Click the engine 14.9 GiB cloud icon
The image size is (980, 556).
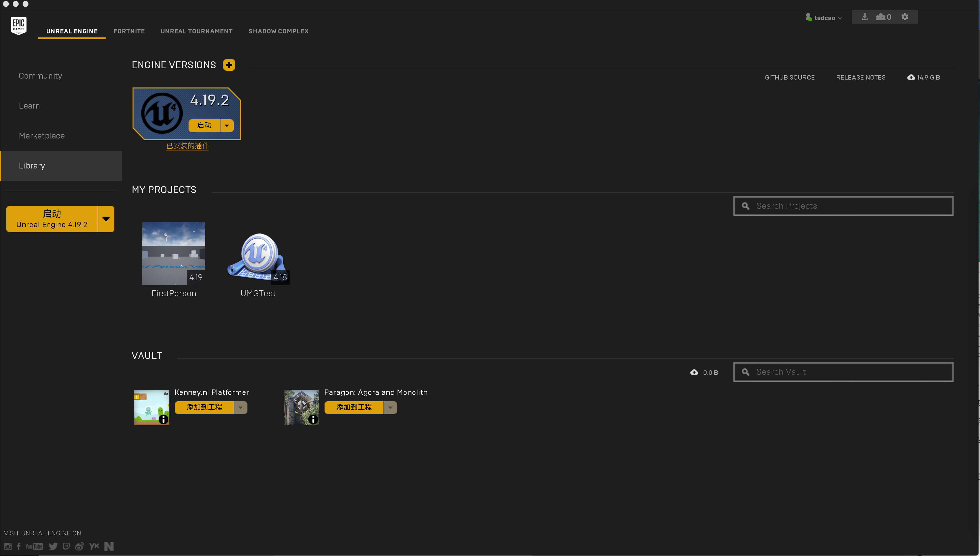911,77
